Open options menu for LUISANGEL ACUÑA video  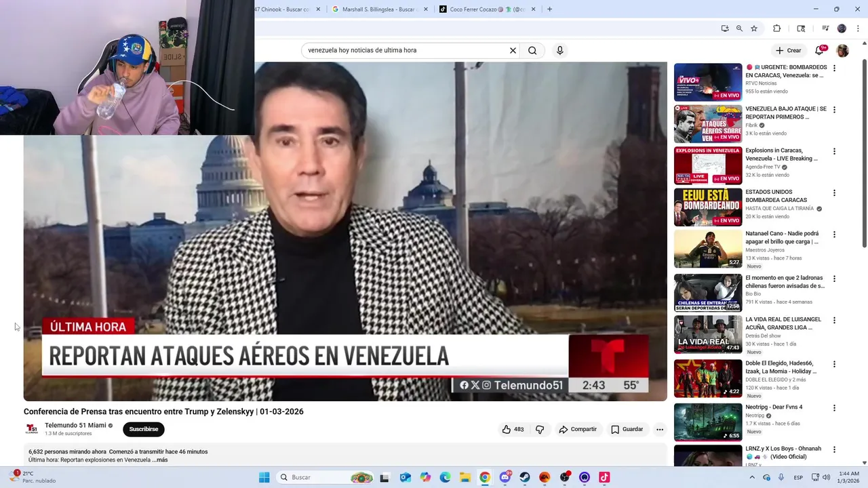(834, 321)
